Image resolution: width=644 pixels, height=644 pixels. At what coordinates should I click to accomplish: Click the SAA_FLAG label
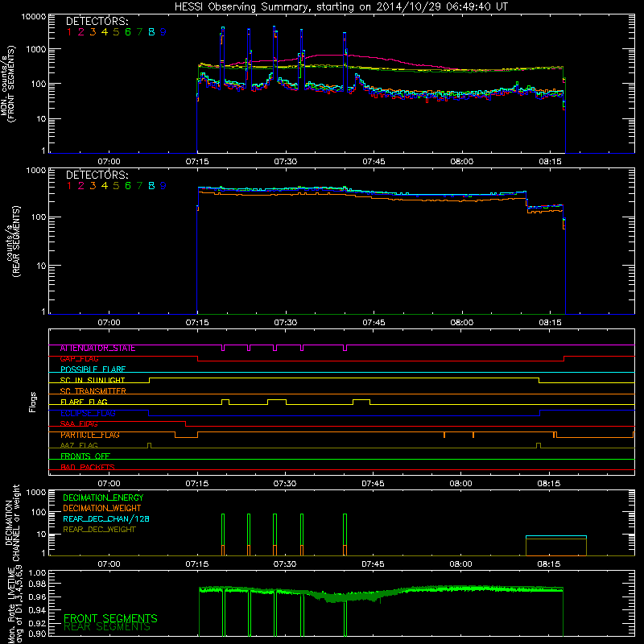pyautogui.click(x=79, y=424)
